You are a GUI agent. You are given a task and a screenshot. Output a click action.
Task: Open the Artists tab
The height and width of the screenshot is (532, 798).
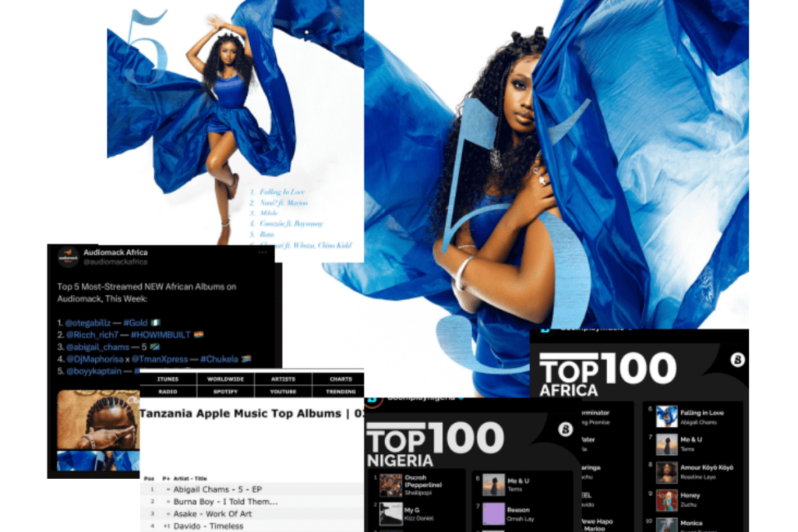coord(283,379)
